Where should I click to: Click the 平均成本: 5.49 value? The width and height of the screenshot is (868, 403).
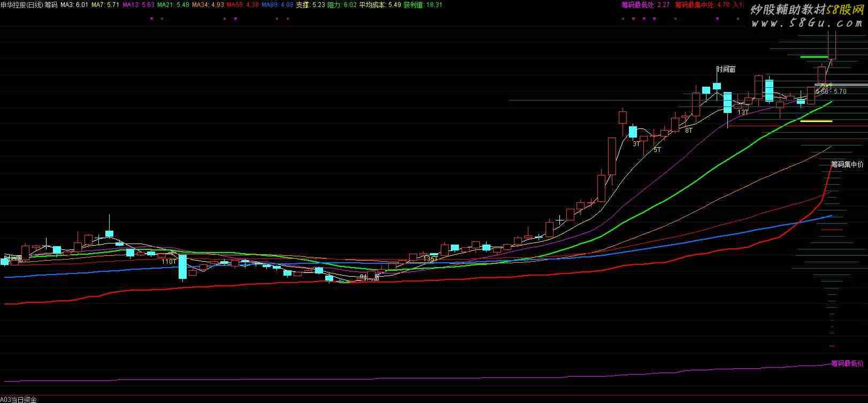click(x=380, y=5)
